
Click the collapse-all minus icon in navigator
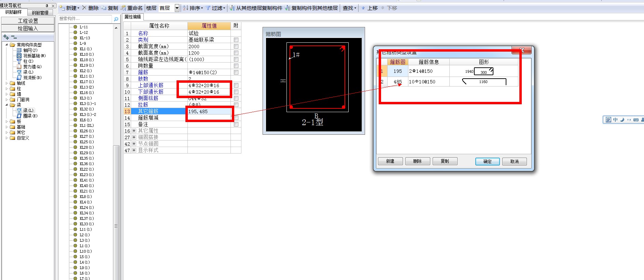click(14, 37)
